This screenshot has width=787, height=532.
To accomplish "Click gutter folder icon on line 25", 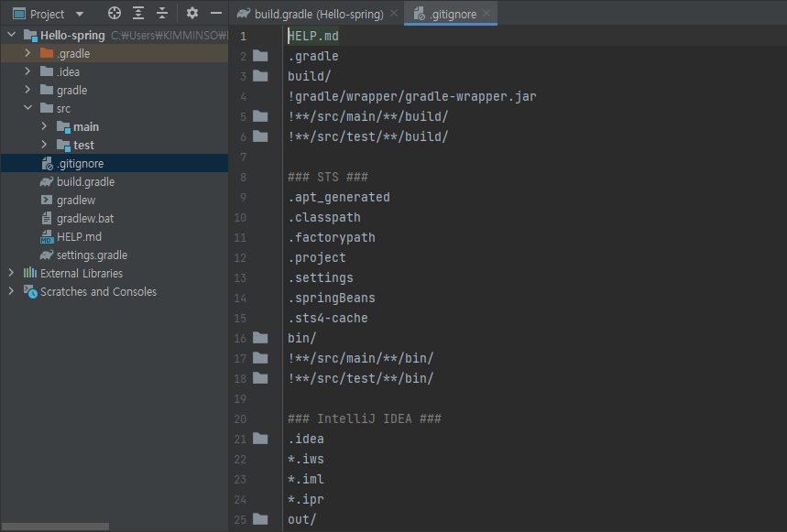I will [x=260, y=518].
